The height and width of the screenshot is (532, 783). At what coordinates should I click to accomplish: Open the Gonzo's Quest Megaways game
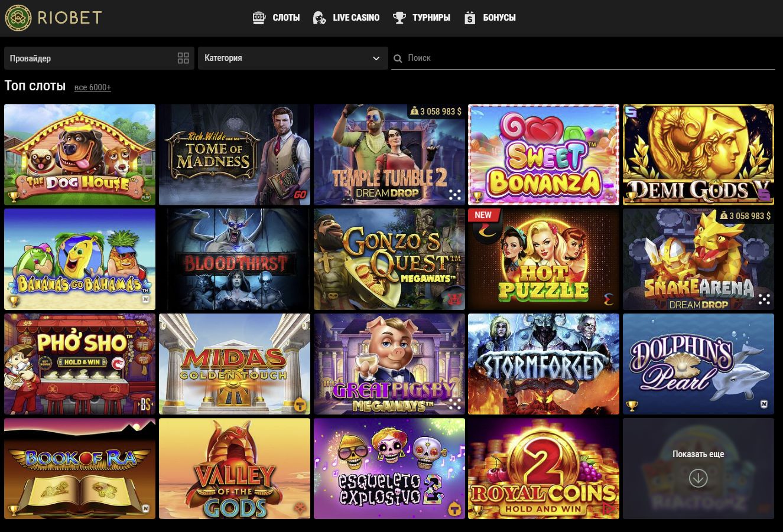[x=389, y=259]
